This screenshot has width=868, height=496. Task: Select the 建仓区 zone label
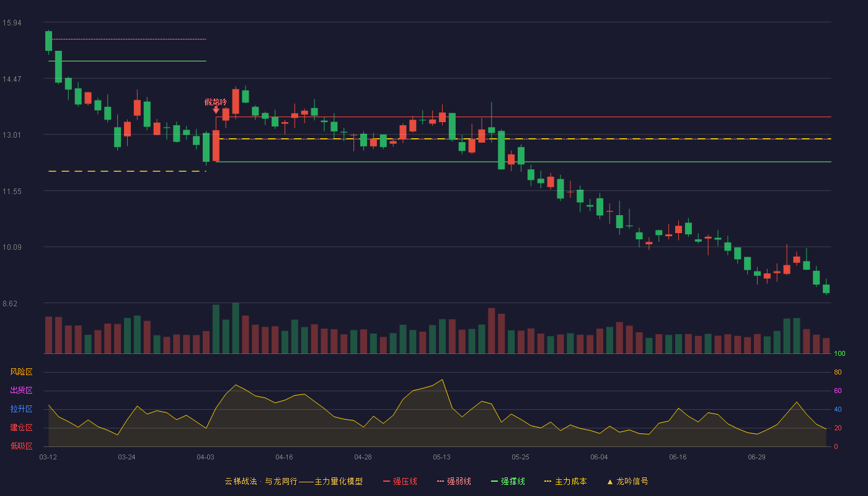coord(21,428)
